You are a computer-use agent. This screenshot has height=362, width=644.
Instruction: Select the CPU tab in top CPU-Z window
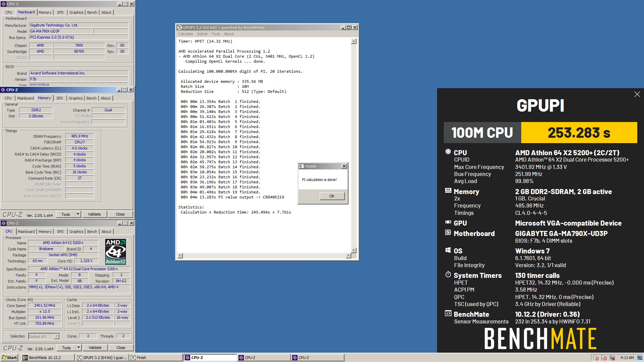click(9, 12)
